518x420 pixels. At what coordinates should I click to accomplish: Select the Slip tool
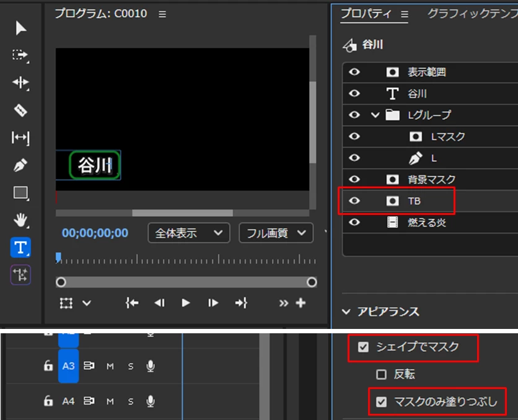[x=20, y=138]
